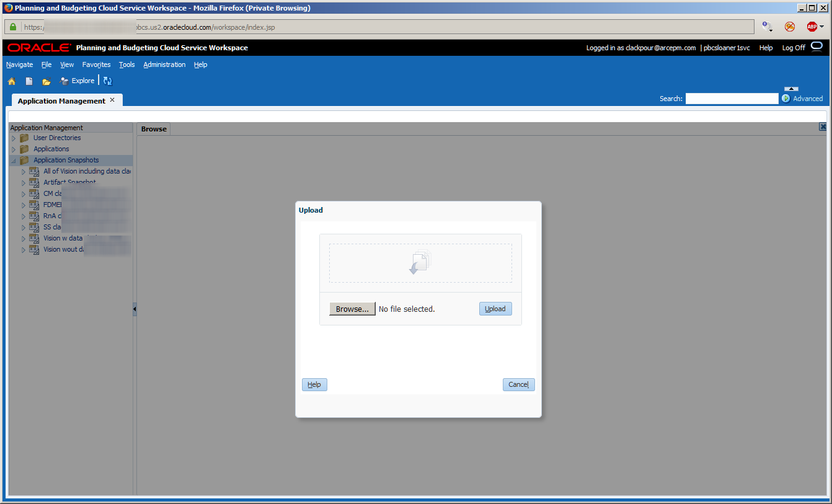Select the Applications tree label
This screenshot has height=504, width=832.
[x=51, y=149]
